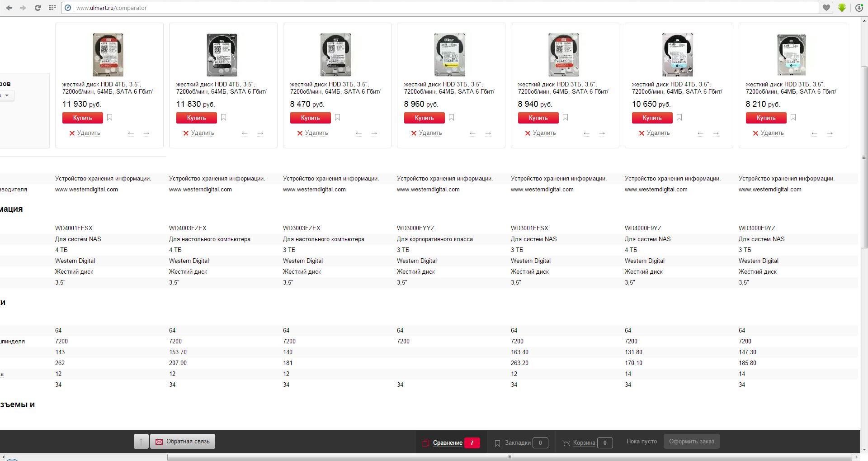Viewport: 868px width, 461px height.
Task: Click Купить for the 11 830 руб. drive
Action: (x=197, y=118)
